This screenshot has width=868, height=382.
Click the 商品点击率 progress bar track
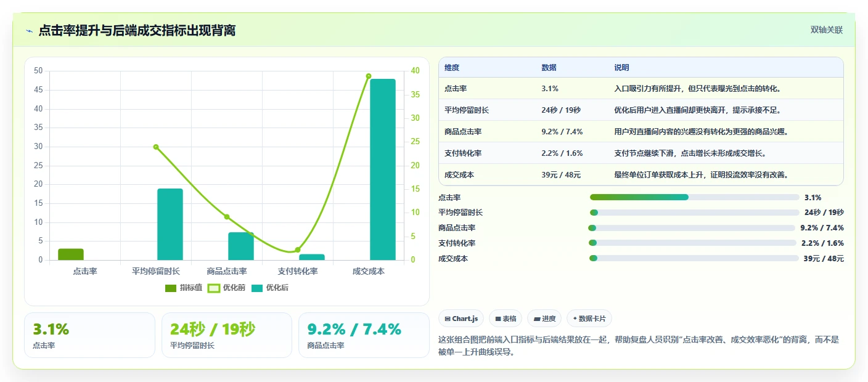[692, 228]
